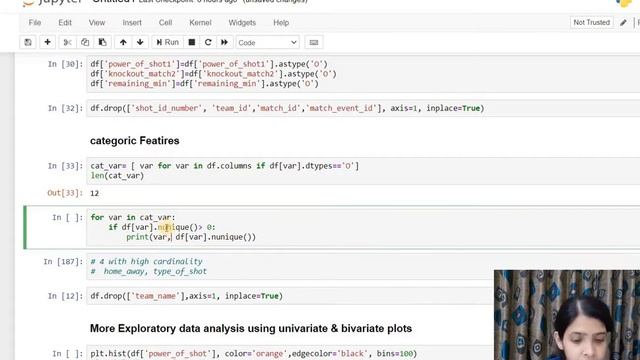Move selected cell down arrow
Screen dimensions: 640x360
(x=140, y=42)
